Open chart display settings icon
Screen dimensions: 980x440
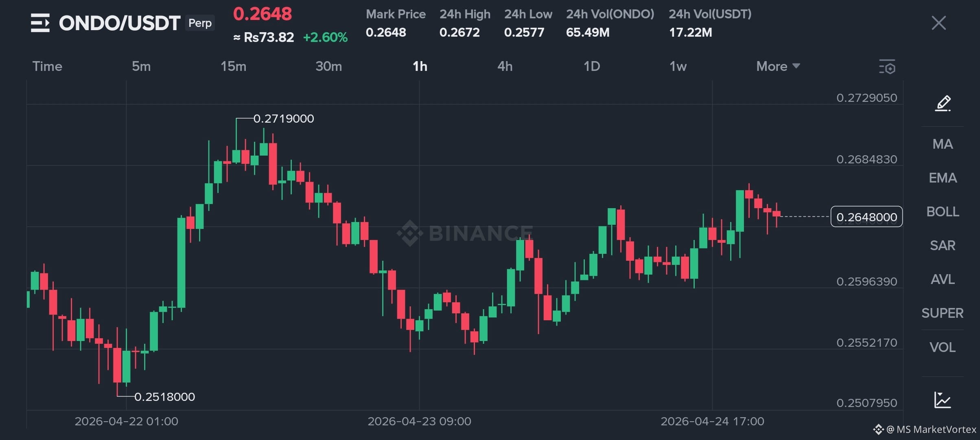pyautogui.click(x=887, y=66)
